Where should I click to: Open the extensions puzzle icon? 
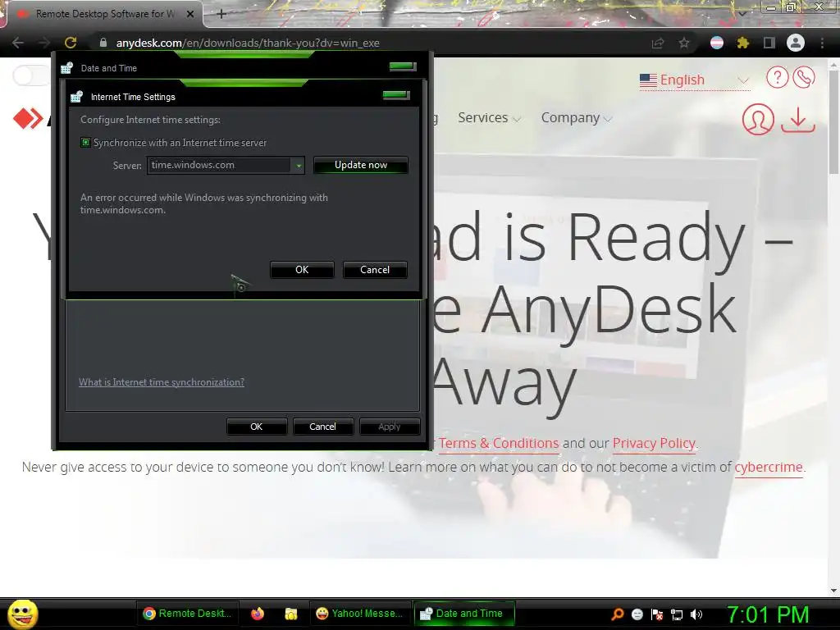(x=742, y=43)
